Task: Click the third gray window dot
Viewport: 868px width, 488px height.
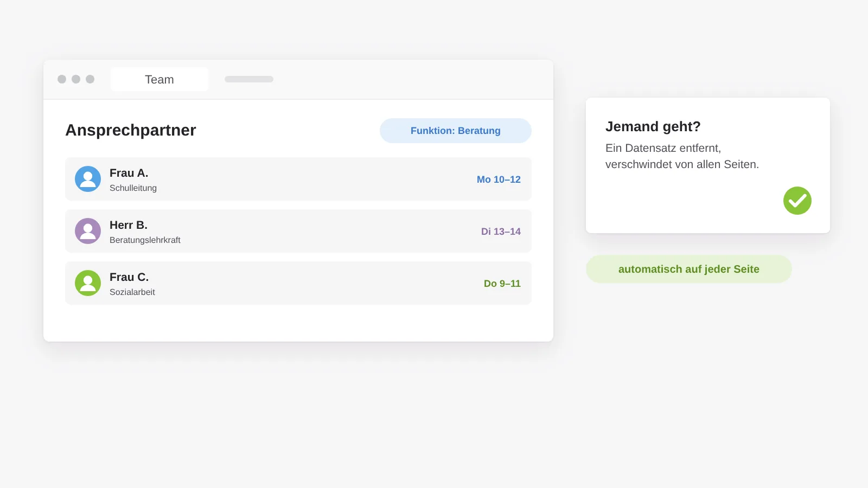Action: click(x=90, y=79)
